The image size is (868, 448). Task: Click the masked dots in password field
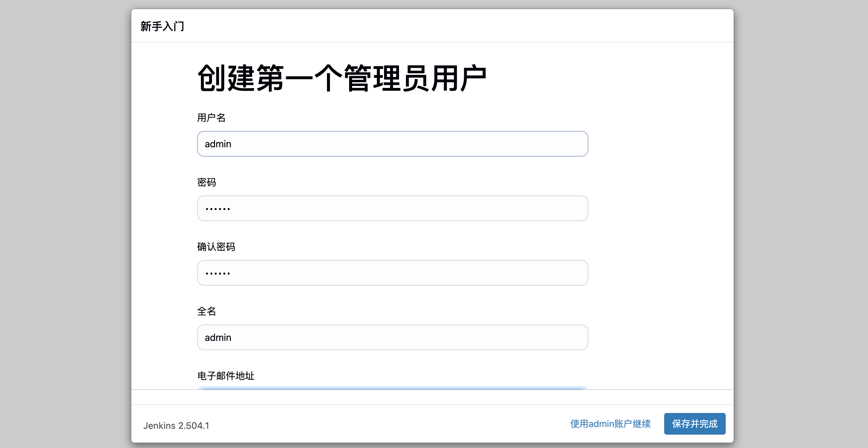218,209
